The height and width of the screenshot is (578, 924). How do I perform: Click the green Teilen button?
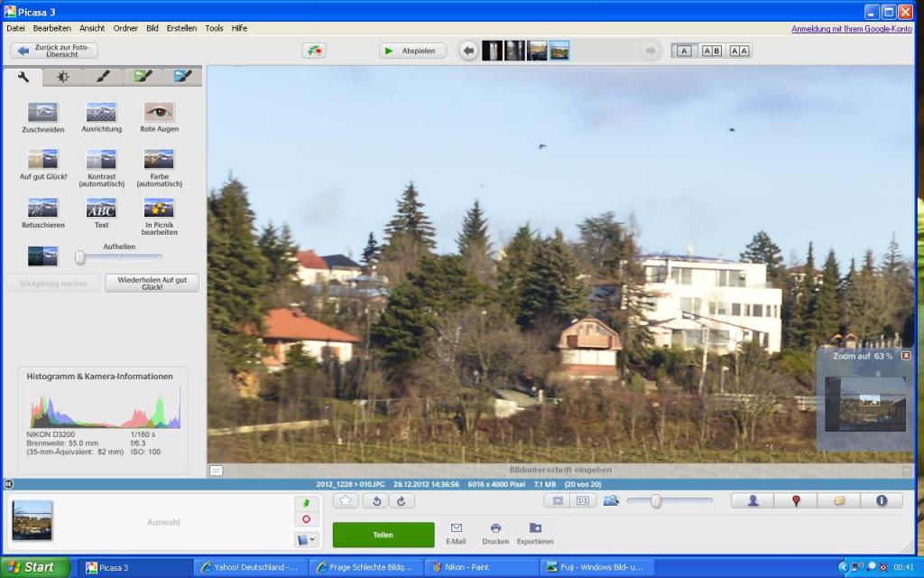click(383, 535)
